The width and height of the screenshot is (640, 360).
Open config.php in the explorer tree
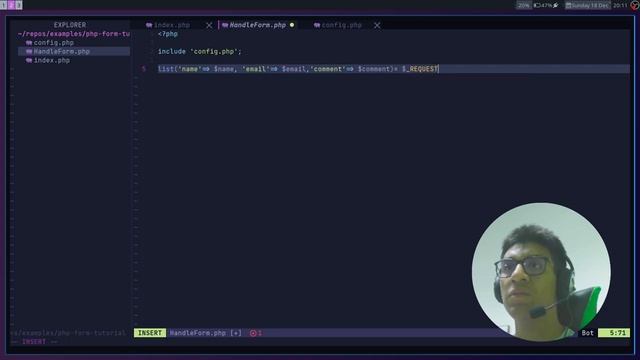(x=53, y=42)
